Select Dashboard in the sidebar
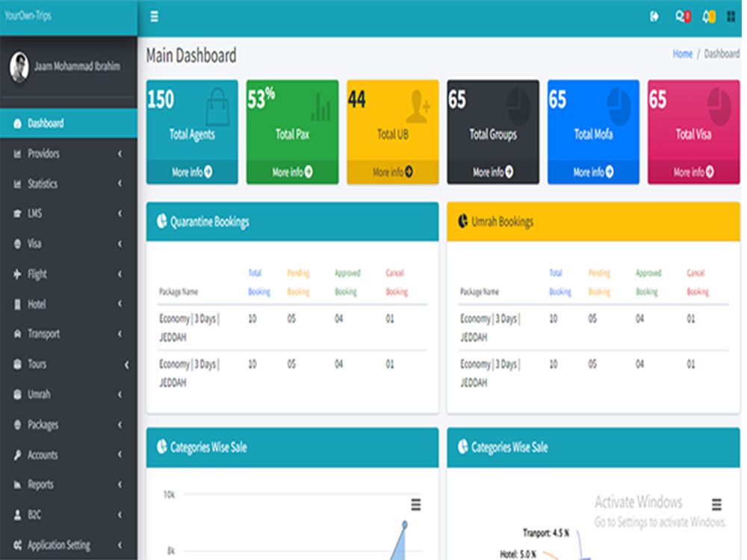 tap(69, 123)
